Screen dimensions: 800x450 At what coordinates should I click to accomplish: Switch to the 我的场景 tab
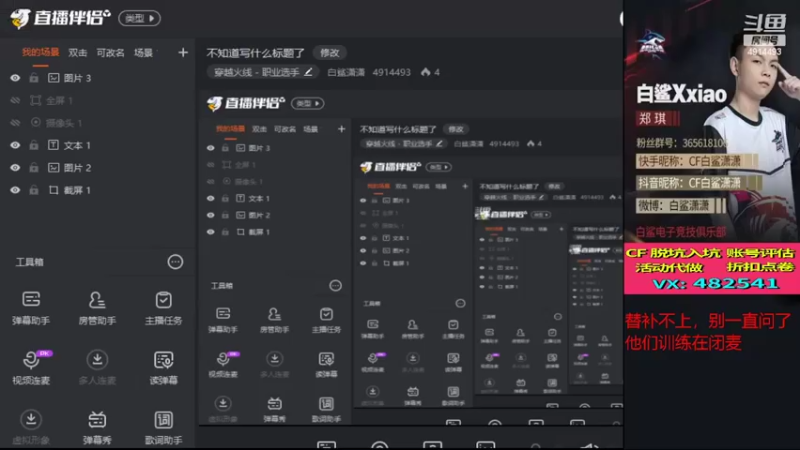tap(40, 53)
